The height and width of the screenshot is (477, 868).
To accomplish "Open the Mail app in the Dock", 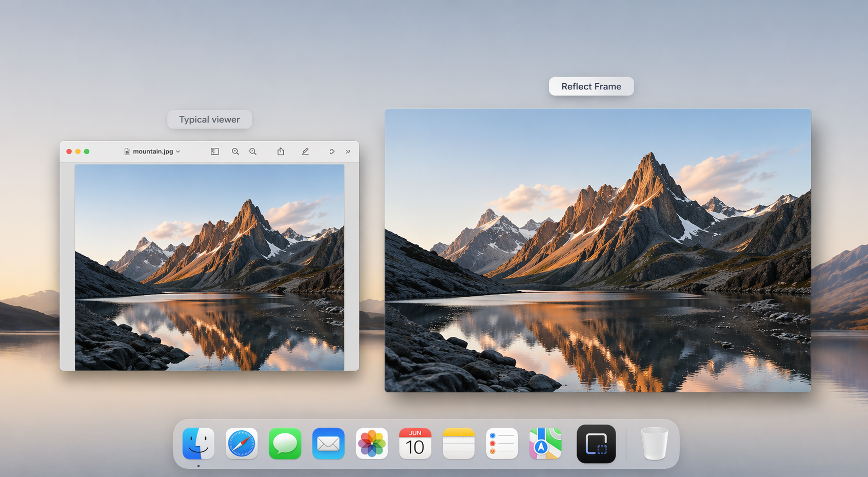I will pos(328,443).
